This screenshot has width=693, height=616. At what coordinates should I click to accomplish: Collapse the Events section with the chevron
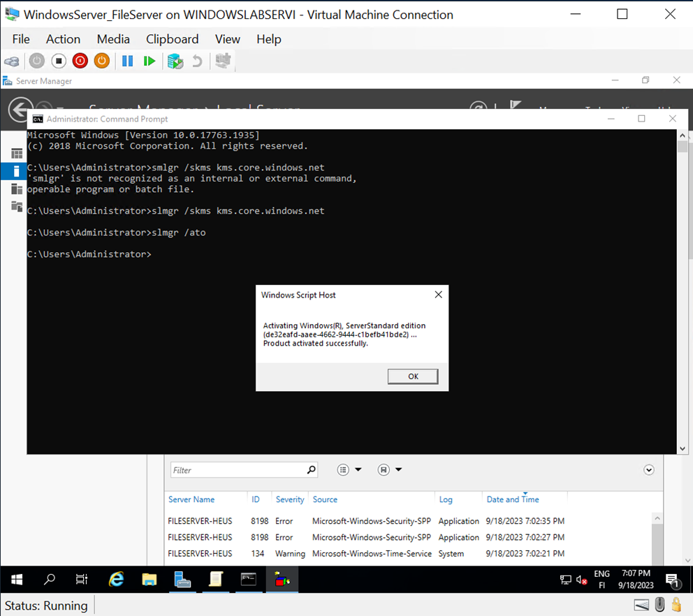[648, 470]
